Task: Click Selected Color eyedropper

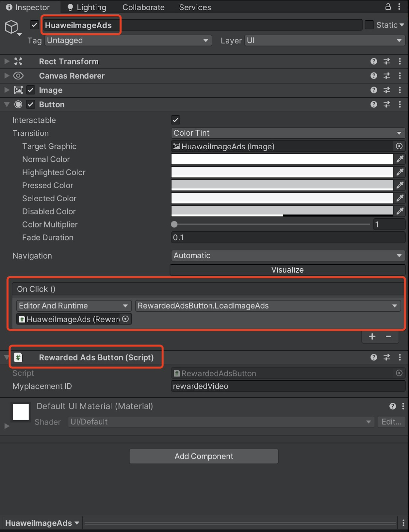Action: tap(400, 198)
